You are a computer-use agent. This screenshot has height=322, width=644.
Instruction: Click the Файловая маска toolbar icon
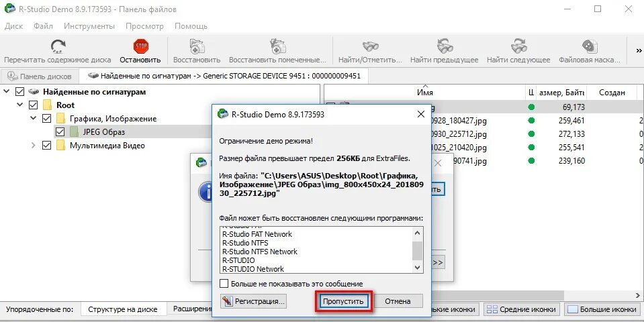click(590, 46)
